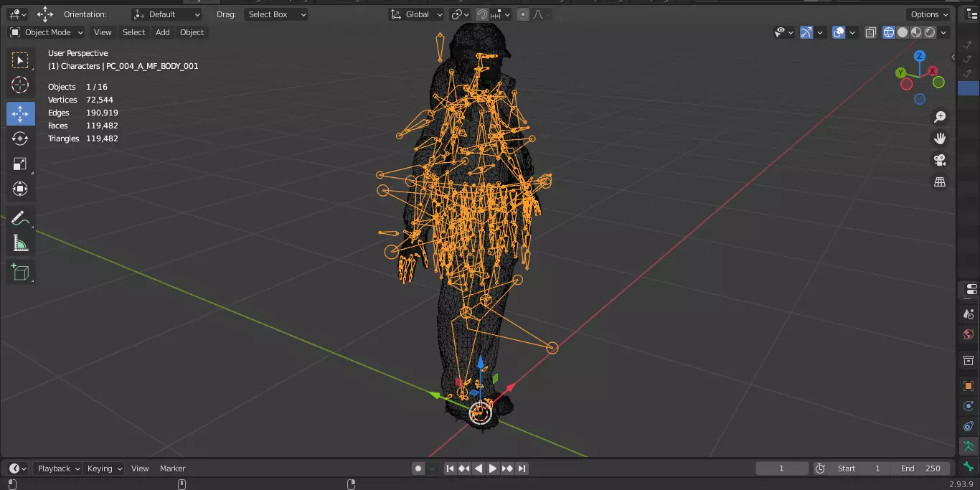980x490 pixels.
Task: Open the pivot point dropdown
Action: [x=459, y=14]
